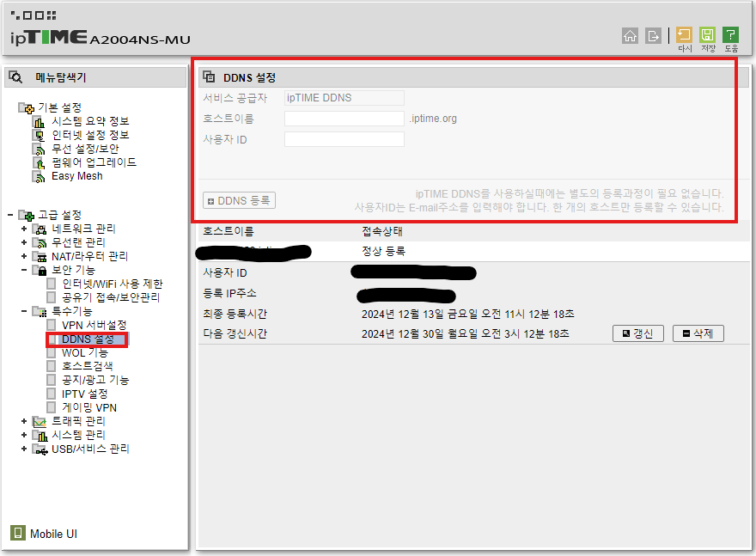This screenshot has height=556, width=756.
Task: Click the 시스템 요약 정보 icon
Action: 39,121
